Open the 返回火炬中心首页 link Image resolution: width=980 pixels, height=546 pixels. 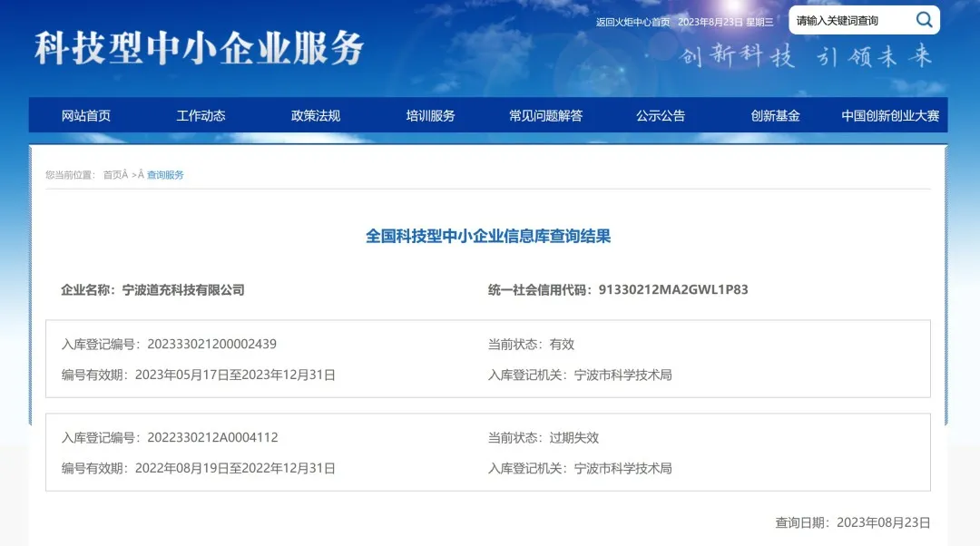click(x=632, y=22)
